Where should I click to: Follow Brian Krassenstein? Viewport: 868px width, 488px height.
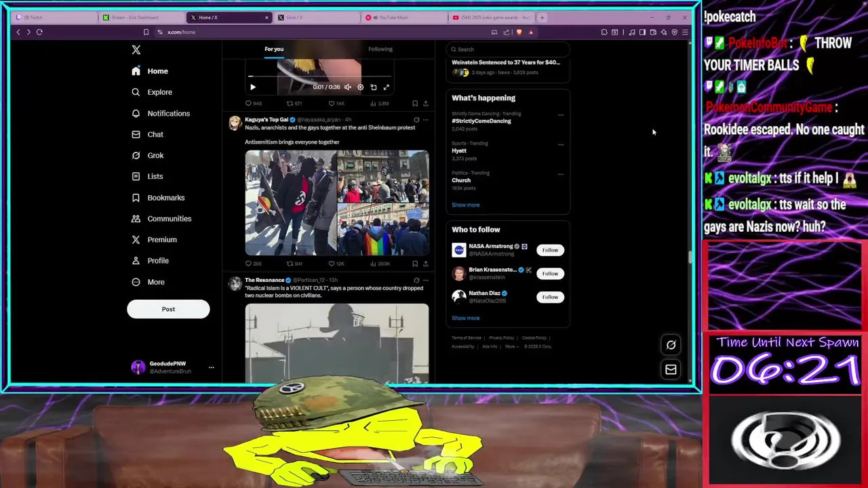click(x=550, y=274)
